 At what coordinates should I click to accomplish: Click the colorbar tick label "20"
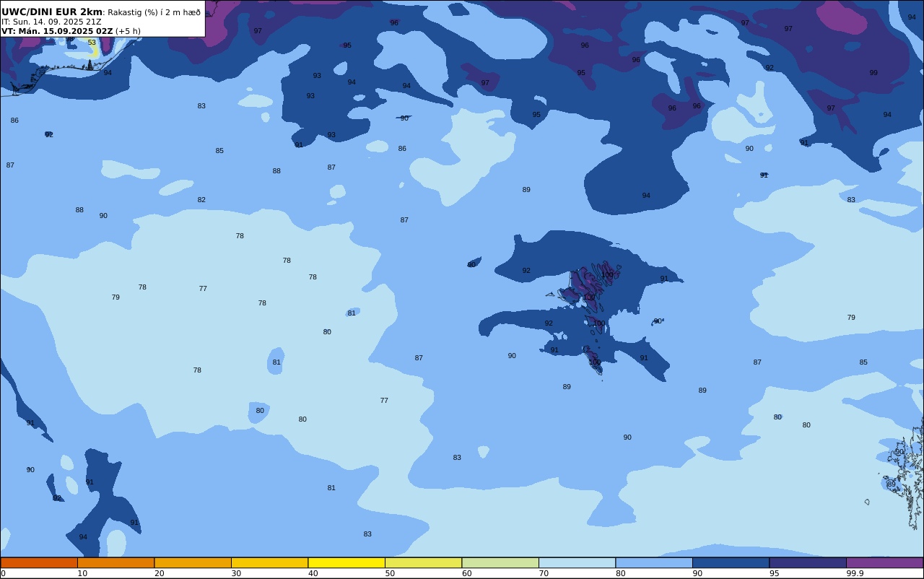(159, 573)
